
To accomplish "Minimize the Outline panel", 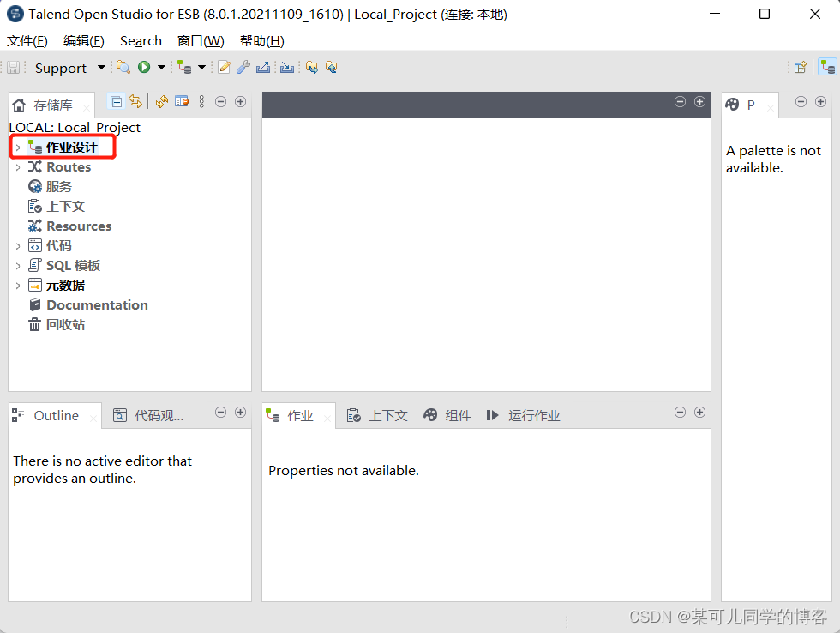I will [221, 413].
